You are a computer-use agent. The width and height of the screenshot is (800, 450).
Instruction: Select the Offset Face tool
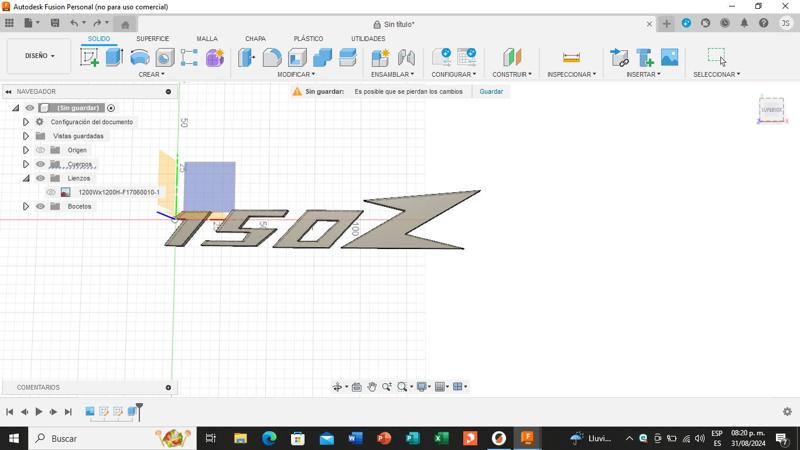[x=347, y=57]
